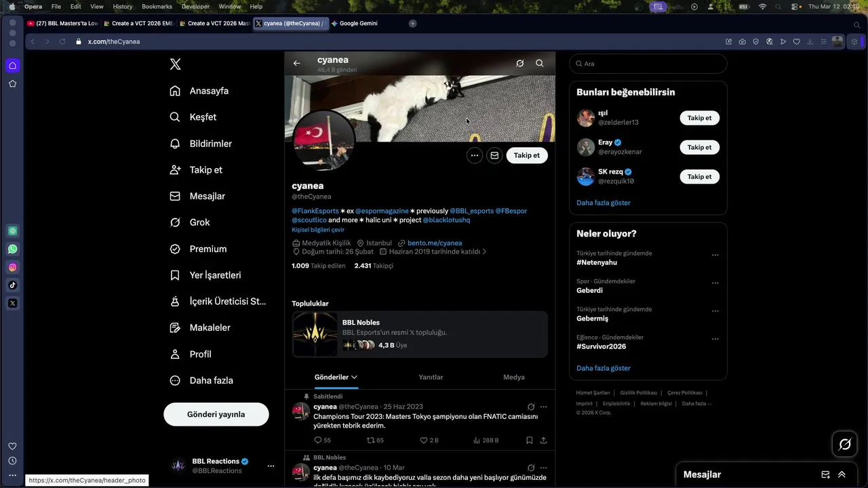Click the Gönderi yayınla button
The width and height of the screenshot is (868, 488).
pos(216,414)
